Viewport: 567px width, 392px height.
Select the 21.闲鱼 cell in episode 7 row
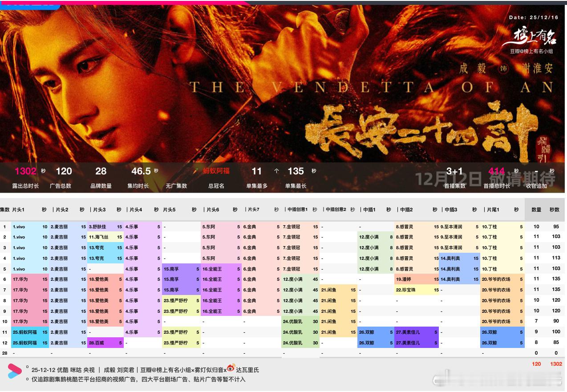[338, 290]
